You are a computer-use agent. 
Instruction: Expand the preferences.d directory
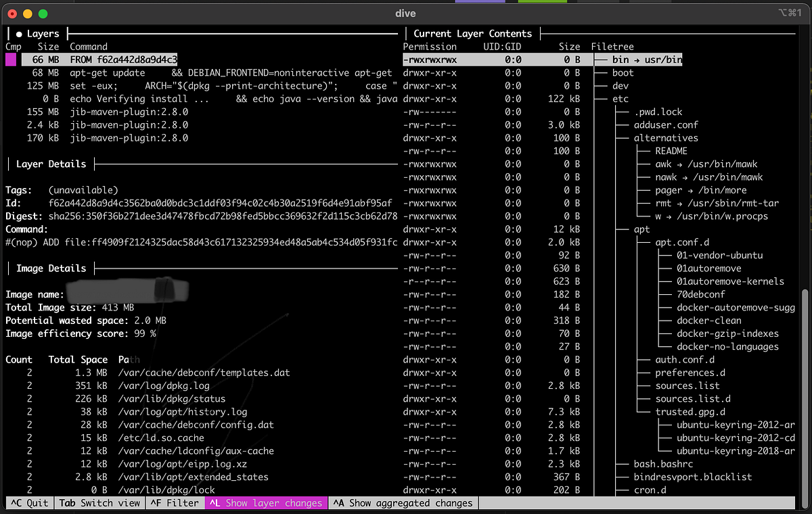pos(690,373)
